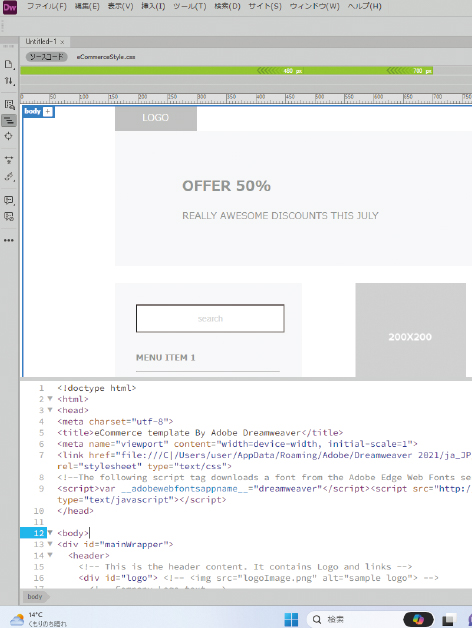This screenshot has height=628, width=472.
Task: Click the title tag code on line 5
Action: 200,433
